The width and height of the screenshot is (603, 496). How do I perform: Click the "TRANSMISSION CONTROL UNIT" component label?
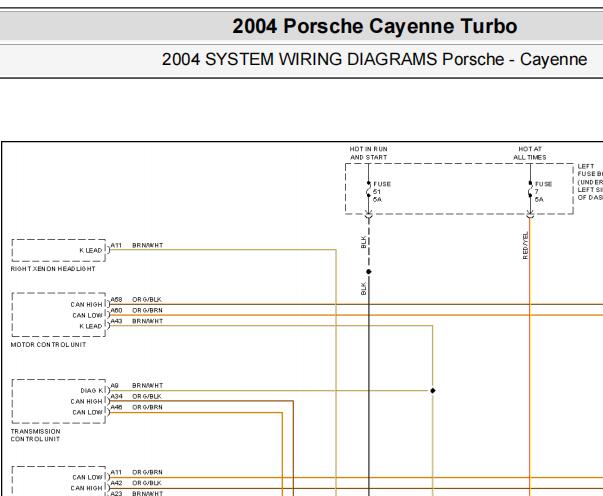pyautogui.click(x=35, y=435)
